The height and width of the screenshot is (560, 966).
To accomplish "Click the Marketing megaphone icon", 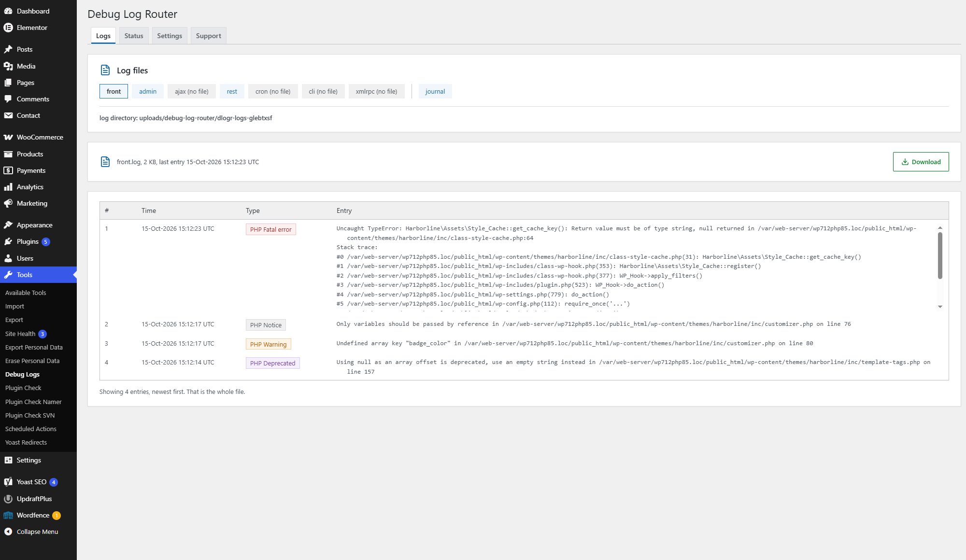I will (8, 203).
